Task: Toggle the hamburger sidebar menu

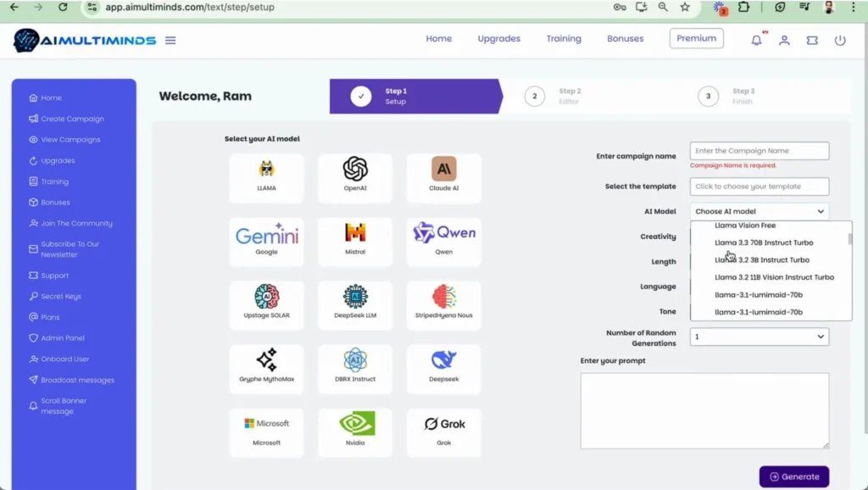Action: (170, 41)
